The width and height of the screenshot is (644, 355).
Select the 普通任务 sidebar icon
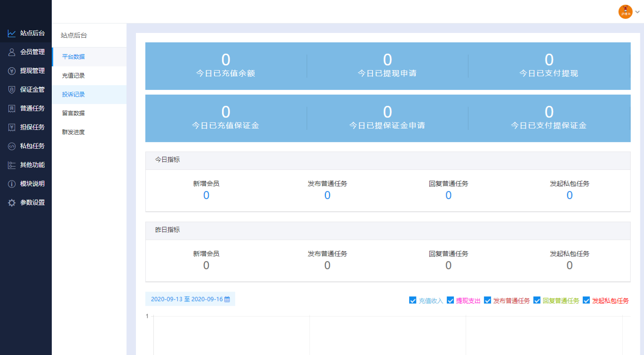[x=11, y=108]
